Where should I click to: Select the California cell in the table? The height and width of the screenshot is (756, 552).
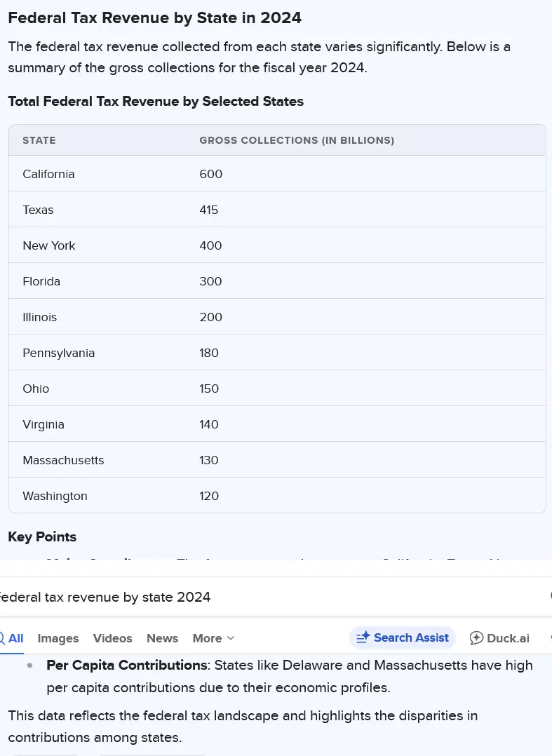click(48, 174)
